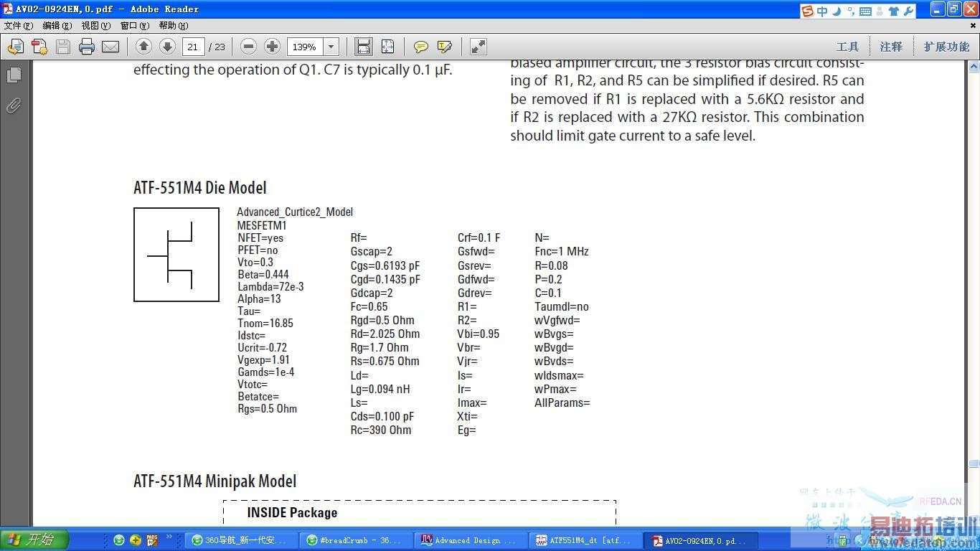The image size is (980, 551).
Task: Go to the next page arrow
Action: pos(167,47)
